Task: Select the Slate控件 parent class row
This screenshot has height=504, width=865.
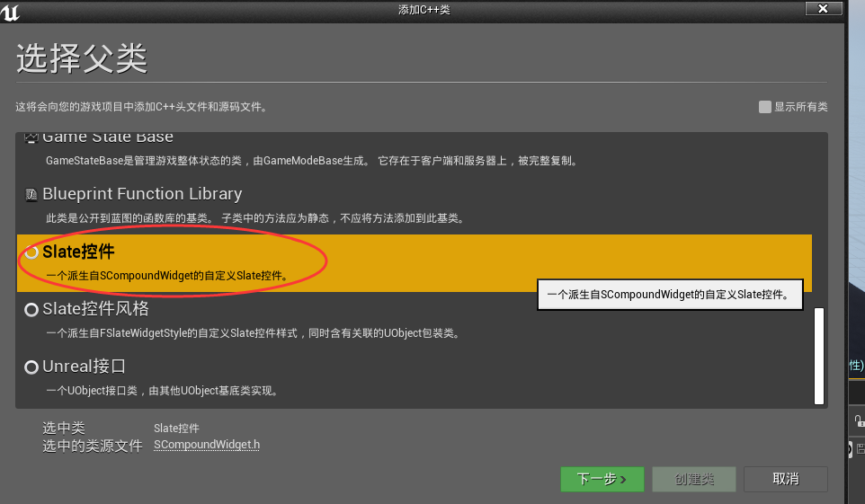Action: (414, 263)
